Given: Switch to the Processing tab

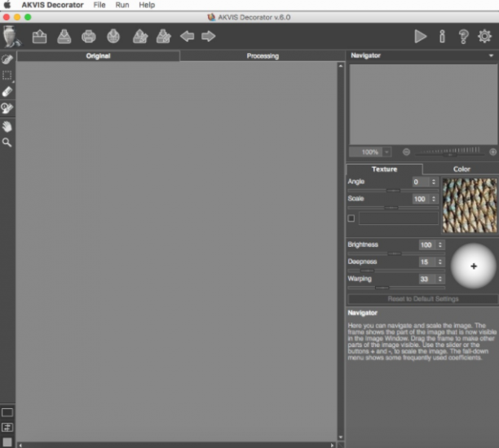Looking at the screenshot, I should [x=263, y=56].
